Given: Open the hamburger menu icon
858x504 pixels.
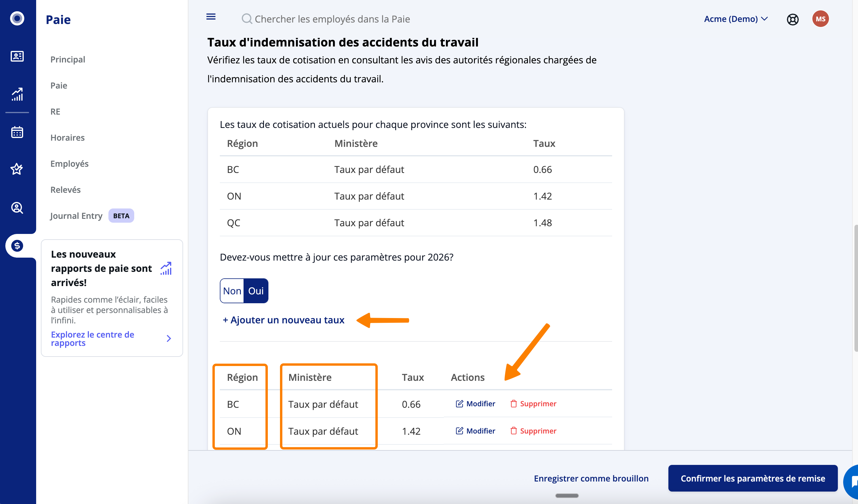Looking at the screenshot, I should [211, 17].
